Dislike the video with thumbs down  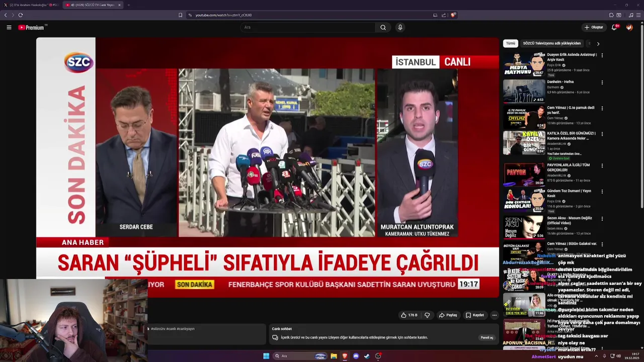coord(427,315)
